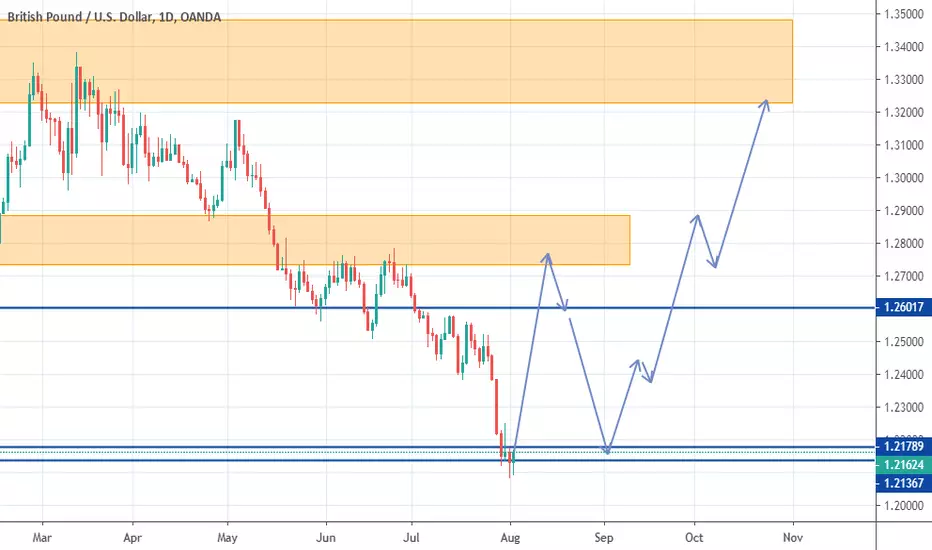
Task: Click the 1.32000 price axis value
Action: point(904,112)
